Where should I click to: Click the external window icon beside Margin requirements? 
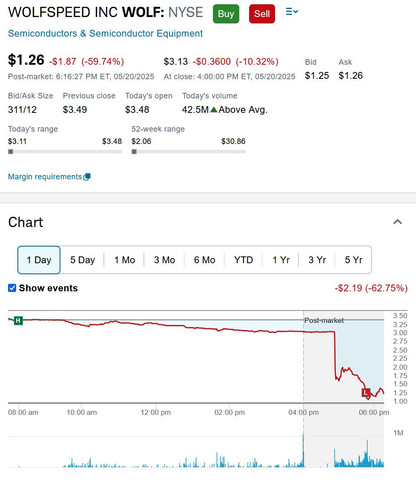tap(87, 177)
